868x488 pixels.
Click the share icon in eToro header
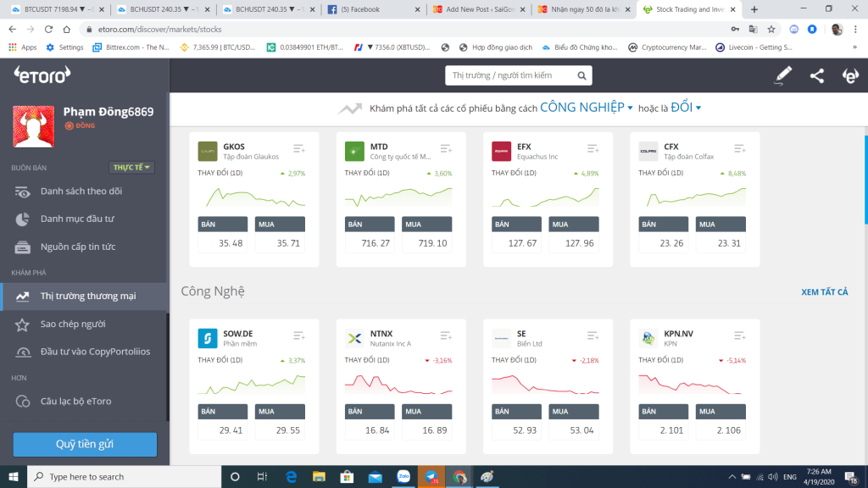pos(816,75)
